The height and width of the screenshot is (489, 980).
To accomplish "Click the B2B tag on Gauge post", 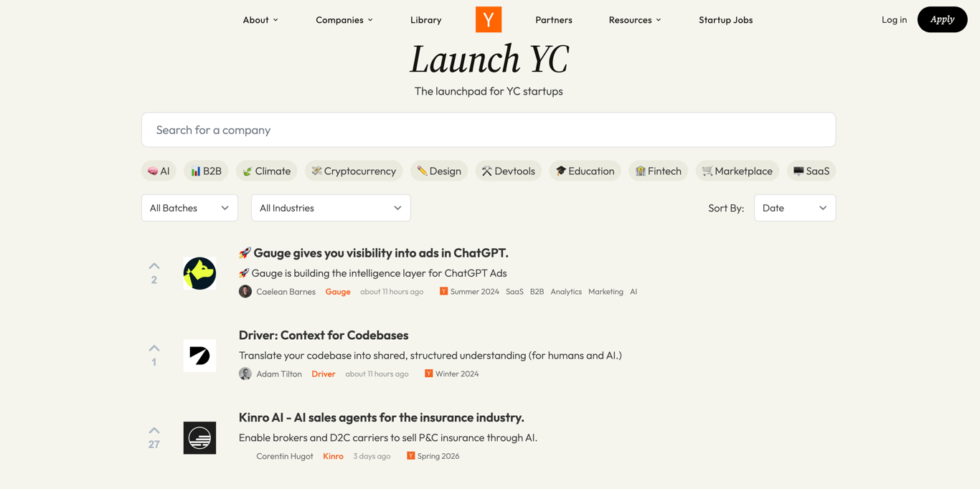I will [537, 292].
